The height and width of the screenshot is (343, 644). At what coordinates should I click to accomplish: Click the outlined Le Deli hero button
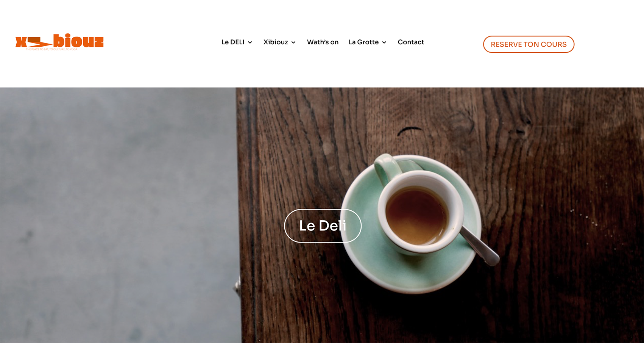tap(323, 226)
